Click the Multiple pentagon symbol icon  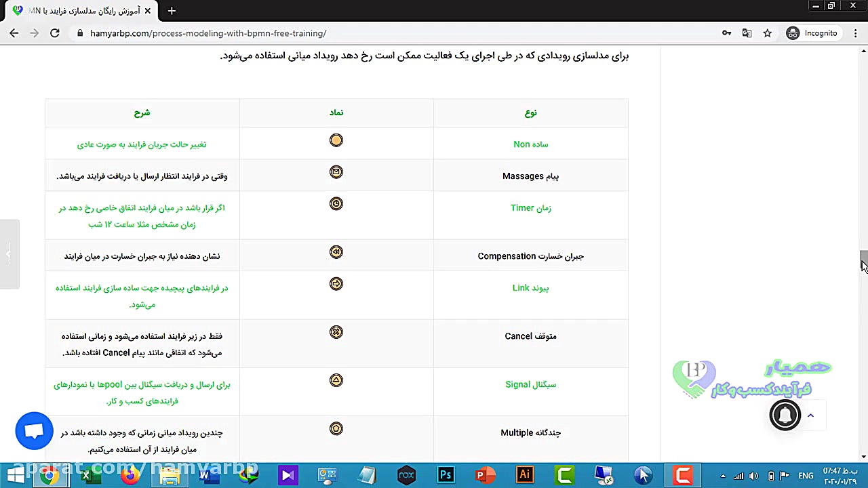pos(336,428)
